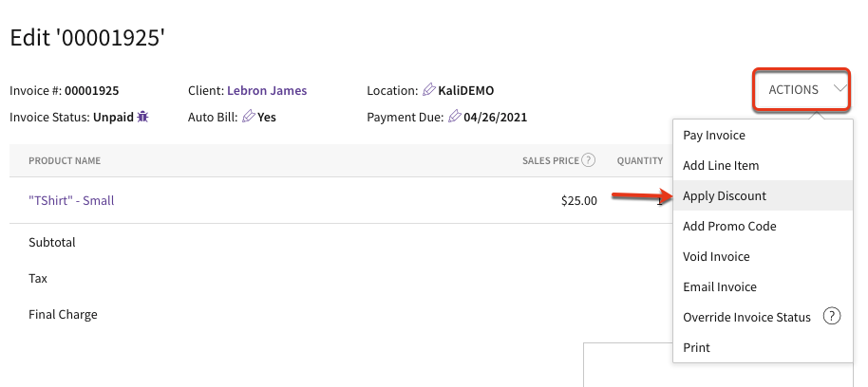Select Override Invoice Status option
868x387 pixels.
pyautogui.click(x=746, y=318)
